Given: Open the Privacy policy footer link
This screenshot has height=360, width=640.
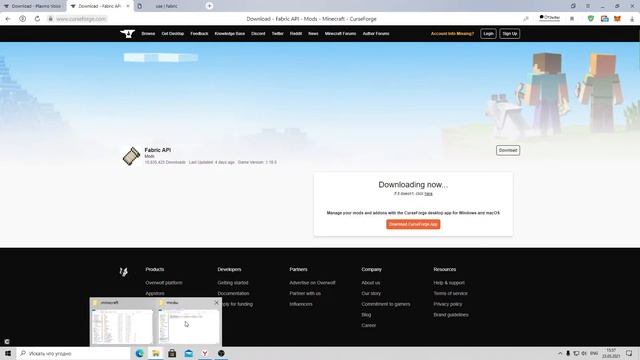Looking at the screenshot, I should 448,304.
